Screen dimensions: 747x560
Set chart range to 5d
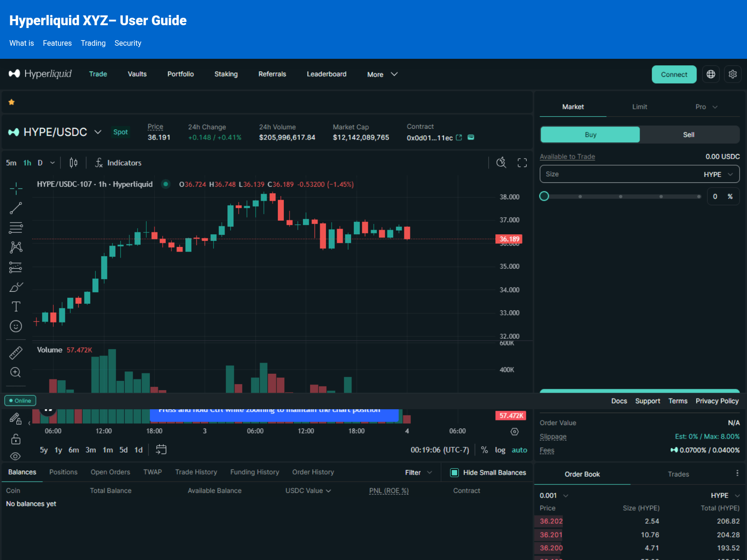point(123,450)
